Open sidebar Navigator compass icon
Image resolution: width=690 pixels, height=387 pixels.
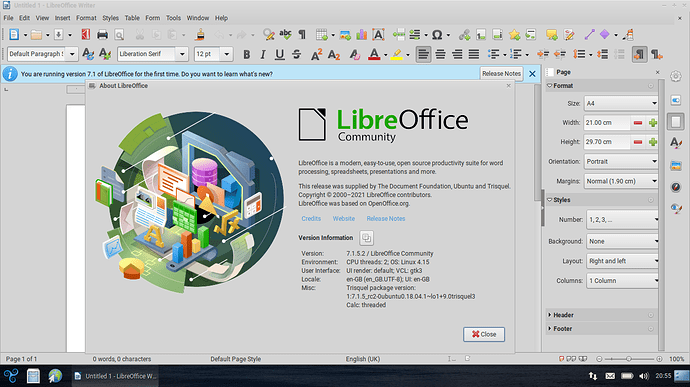[676, 187]
